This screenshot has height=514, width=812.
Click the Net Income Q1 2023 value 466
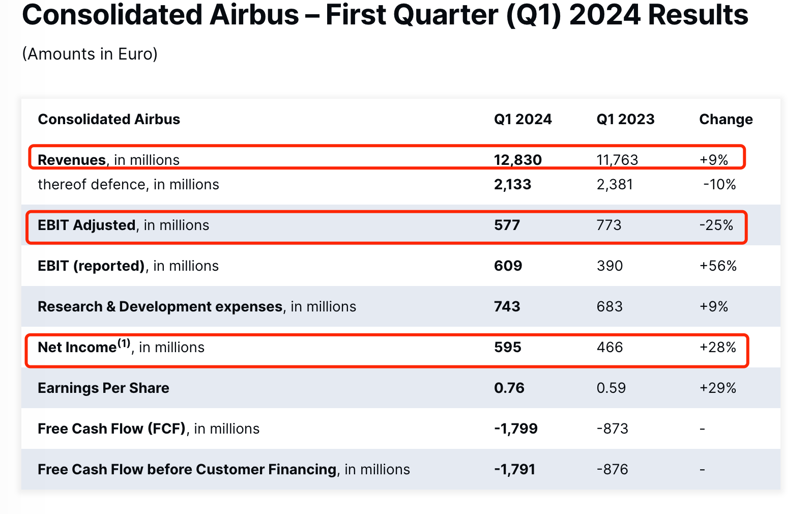(610, 347)
